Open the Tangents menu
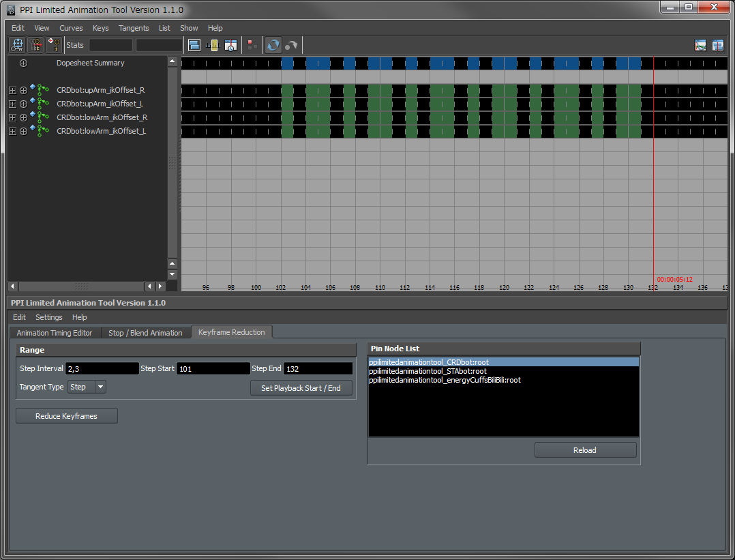This screenshot has height=560, width=735. click(x=134, y=28)
